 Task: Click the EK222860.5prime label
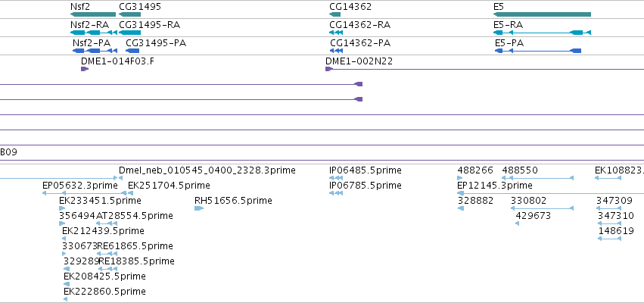click(104, 292)
